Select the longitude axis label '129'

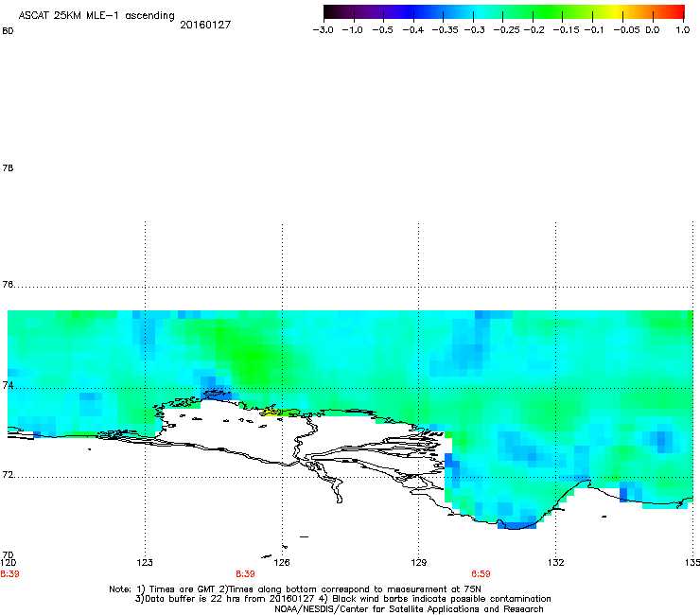point(419,562)
